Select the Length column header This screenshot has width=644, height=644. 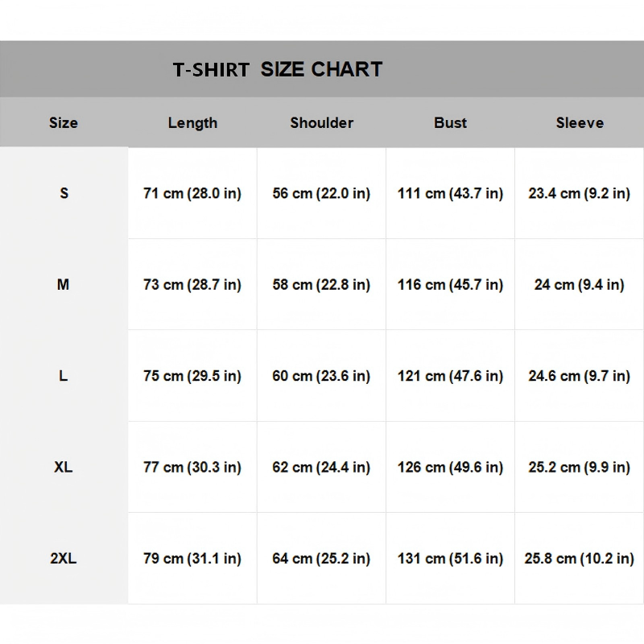(x=192, y=123)
